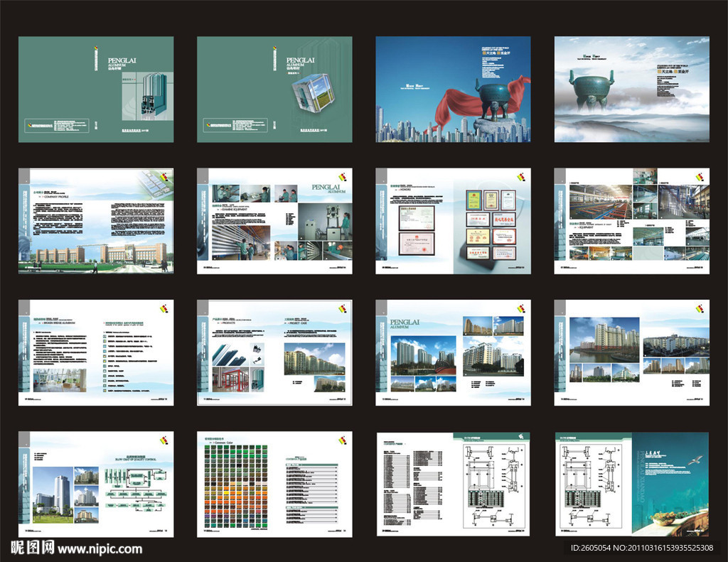The width and height of the screenshot is (728, 562).
Task: Click the "COMPANY PROFILE" heading text
Action: click(56, 197)
